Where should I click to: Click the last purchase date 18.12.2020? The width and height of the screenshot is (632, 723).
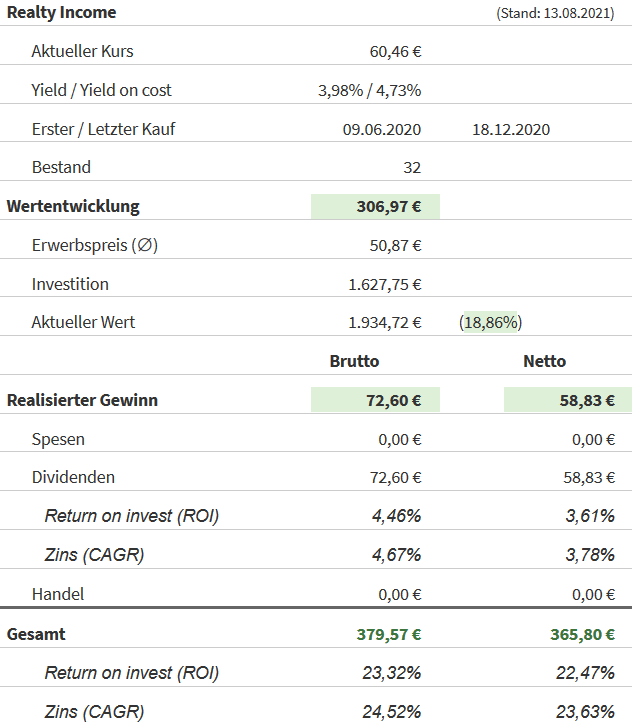point(511,129)
